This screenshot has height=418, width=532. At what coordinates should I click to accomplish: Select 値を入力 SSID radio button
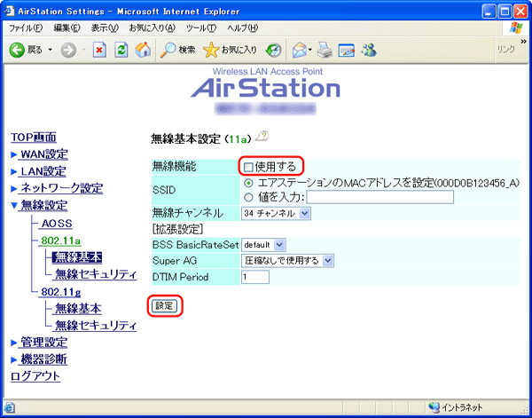(248, 198)
